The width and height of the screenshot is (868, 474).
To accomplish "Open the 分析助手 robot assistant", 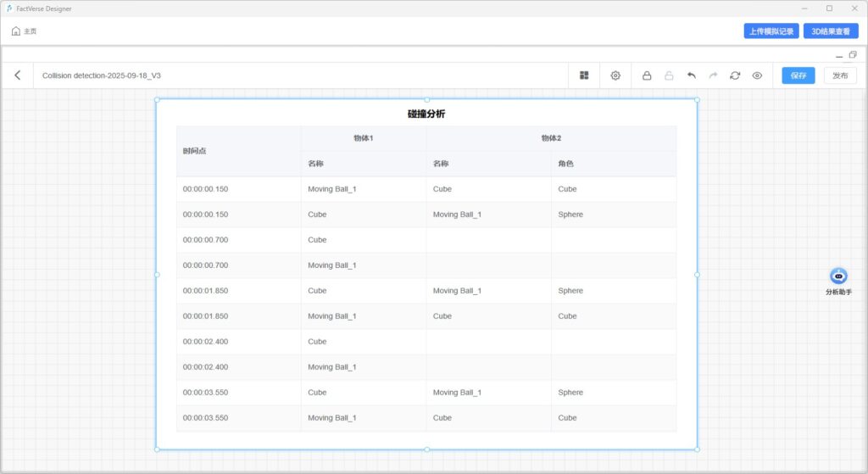I will [838, 276].
